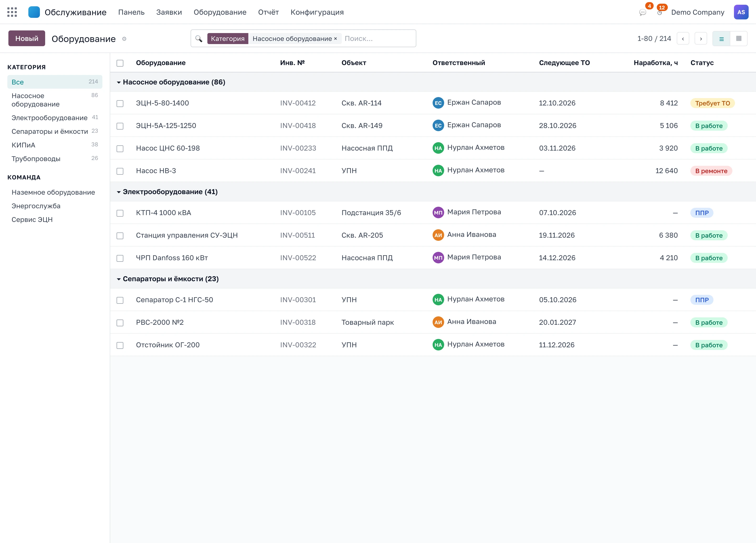Check the КТП-4 1000 кВА row checkbox

(x=120, y=213)
